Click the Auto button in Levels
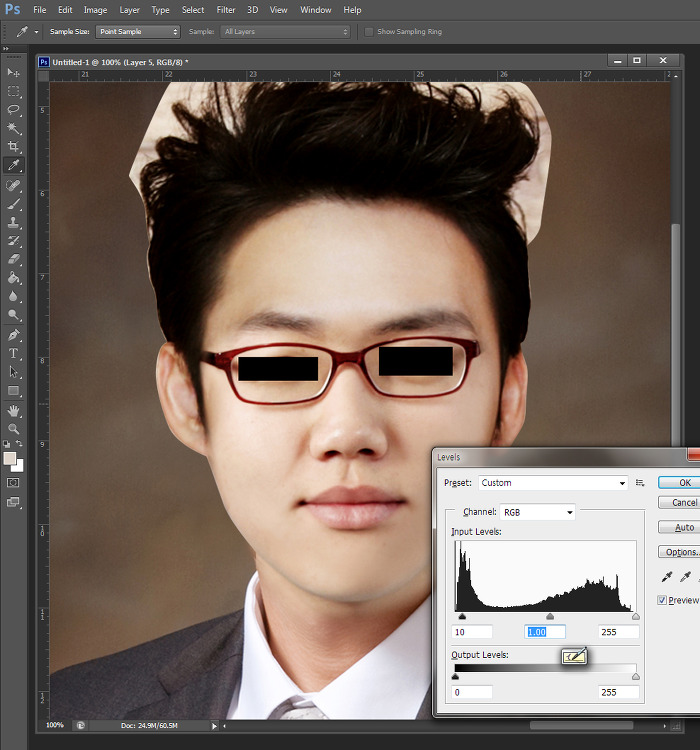700x750 pixels. pyautogui.click(x=684, y=527)
